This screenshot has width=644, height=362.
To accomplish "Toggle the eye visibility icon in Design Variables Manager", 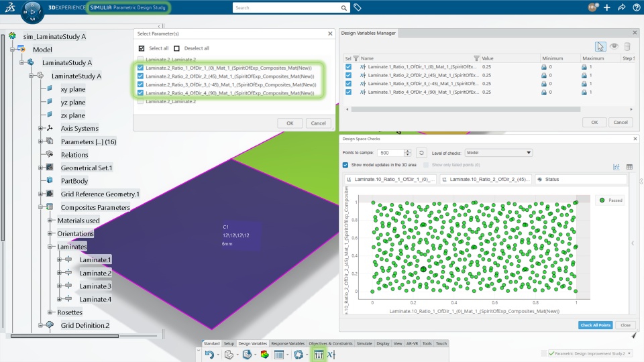I will (x=614, y=46).
